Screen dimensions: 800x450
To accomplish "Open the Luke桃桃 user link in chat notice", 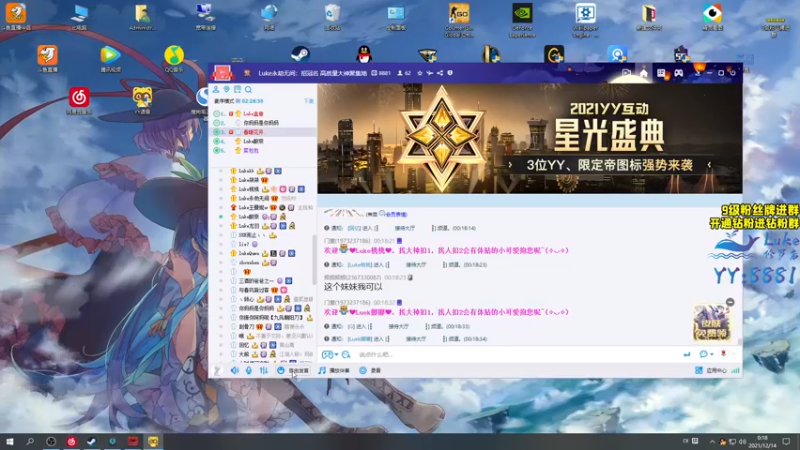I will (360, 265).
